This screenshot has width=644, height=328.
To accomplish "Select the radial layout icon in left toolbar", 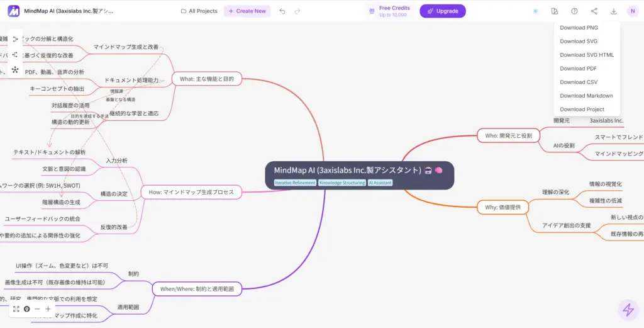I will [x=15, y=69].
